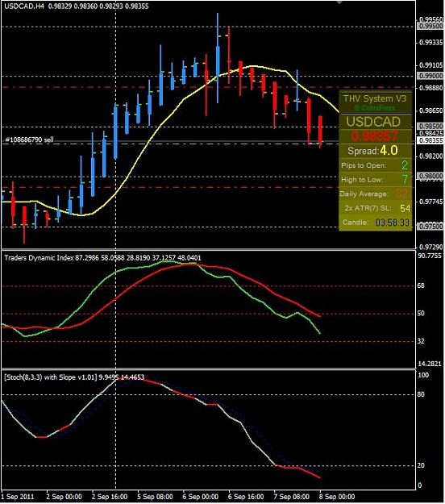Click the High to Low value 7

405,179
